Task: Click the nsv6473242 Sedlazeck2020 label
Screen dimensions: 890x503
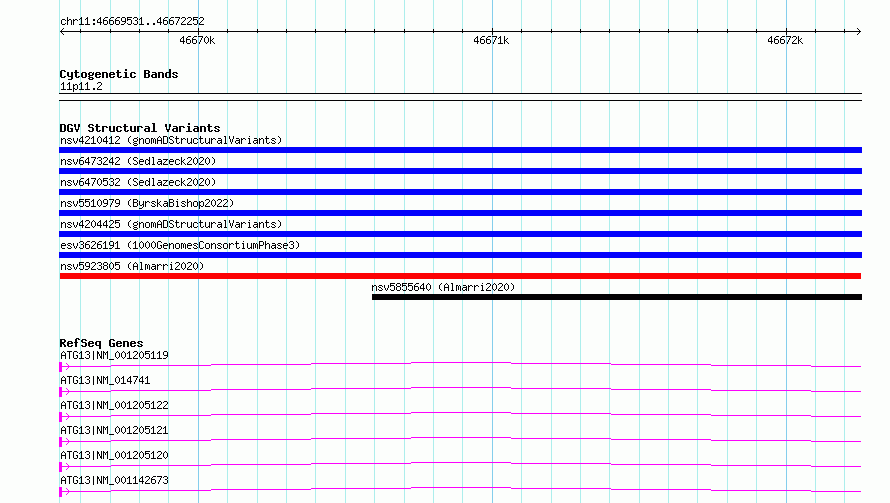Action: click(138, 161)
